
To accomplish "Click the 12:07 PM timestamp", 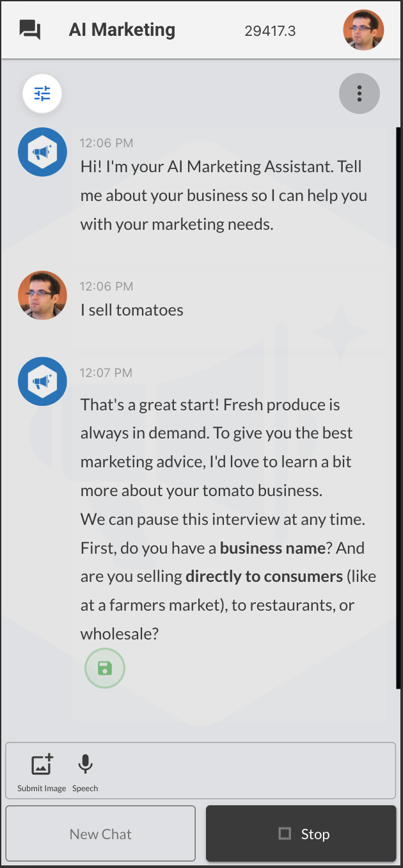I will point(106,373).
